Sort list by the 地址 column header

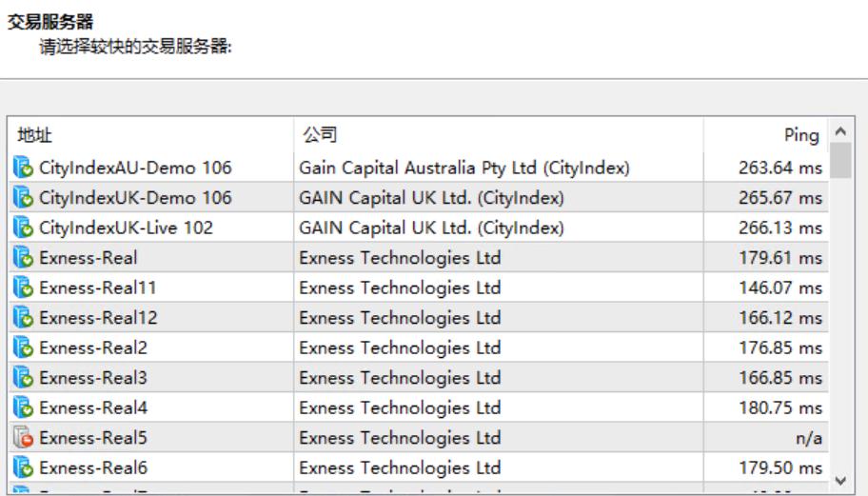[150, 135]
